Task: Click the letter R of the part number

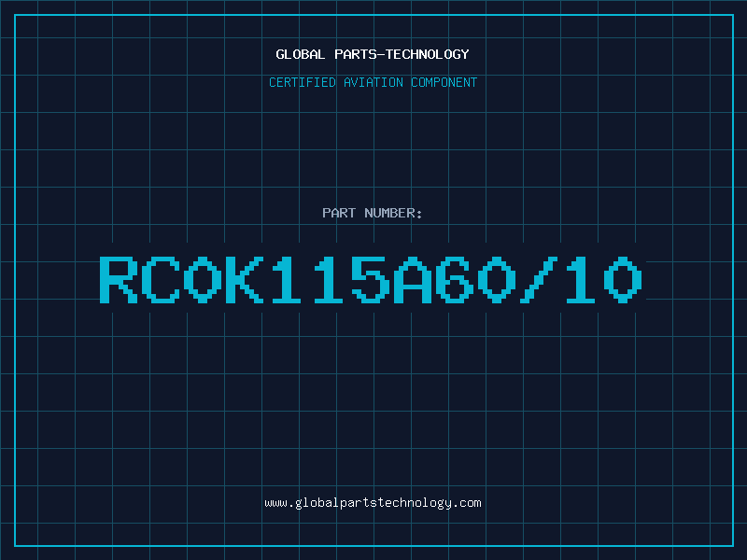Action: (x=119, y=279)
